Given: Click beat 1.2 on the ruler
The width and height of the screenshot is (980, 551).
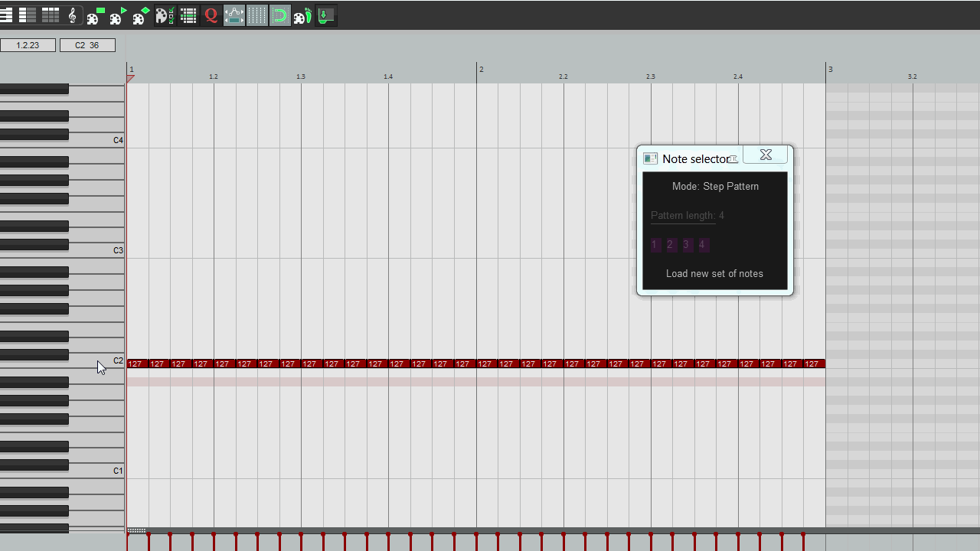Looking at the screenshot, I should pyautogui.click(x=214, y=77).
